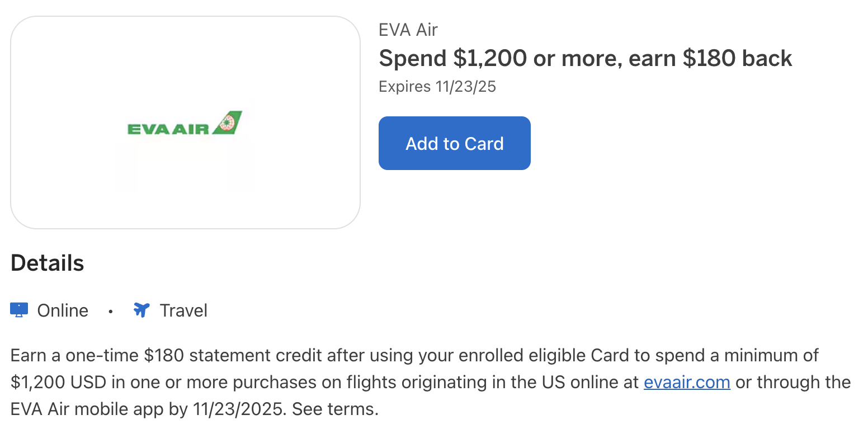Click the EVA Air merchant name

point(408,30)
